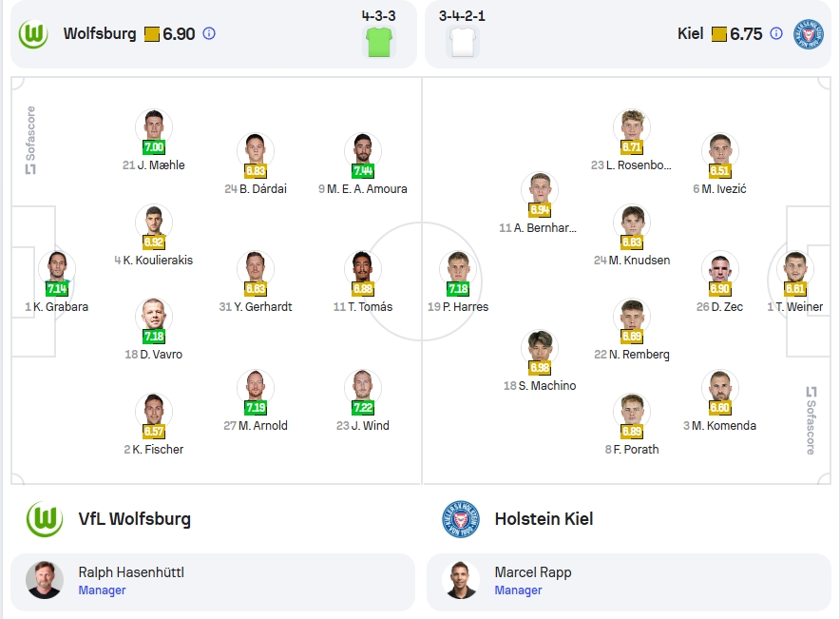Screen dimensions: 840x619
Task: Select goalkeeper K. Grabara player photo
Action: (x=57, y=268)
